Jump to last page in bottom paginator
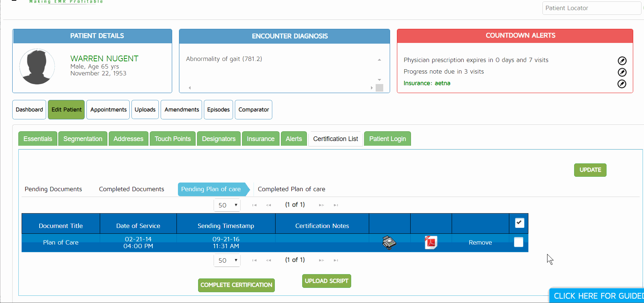The image size is (644, 303). [x=336, y=260]
